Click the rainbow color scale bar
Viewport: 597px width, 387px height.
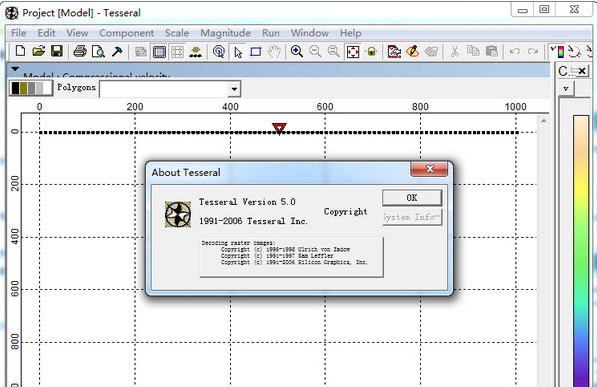(581, 251)
